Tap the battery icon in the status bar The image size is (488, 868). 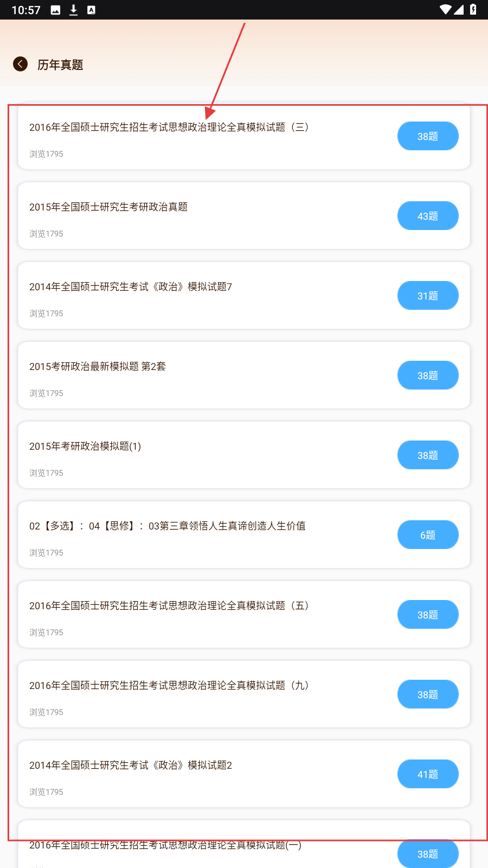click(473, 9)
